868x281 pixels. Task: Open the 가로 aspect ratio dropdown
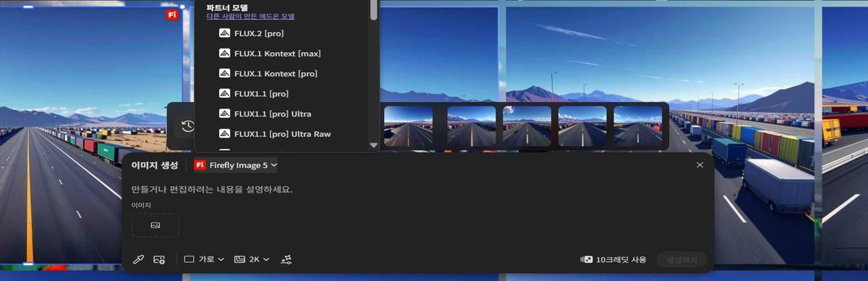204,259
